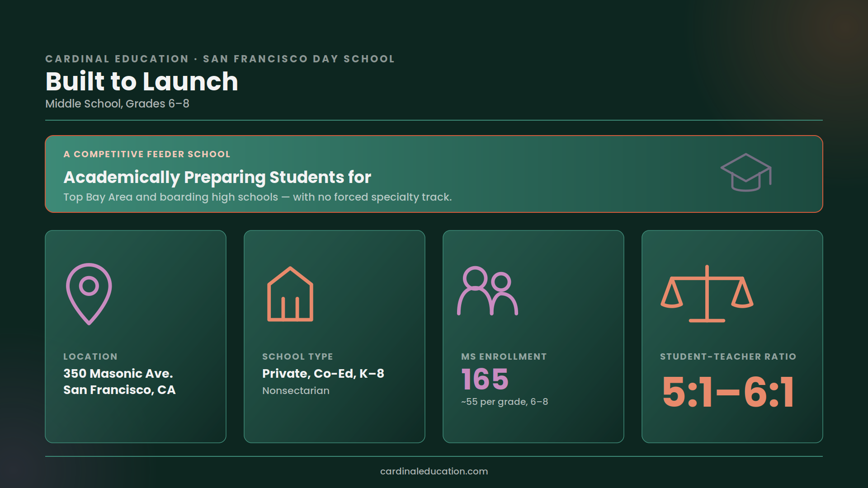Click the map pin location icon
Screen dimensions: 868x488
click(x=89, y=294)
